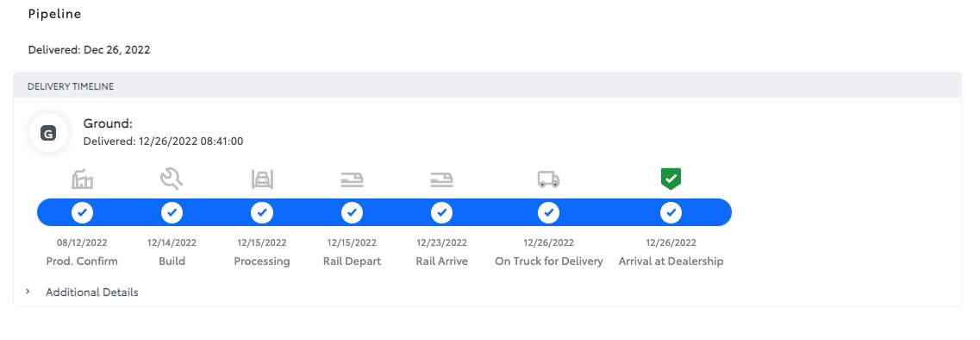Select the Arrival at Dealership checkmark
The width and height of the screenshot is (980, 340).
coord(671,213)
